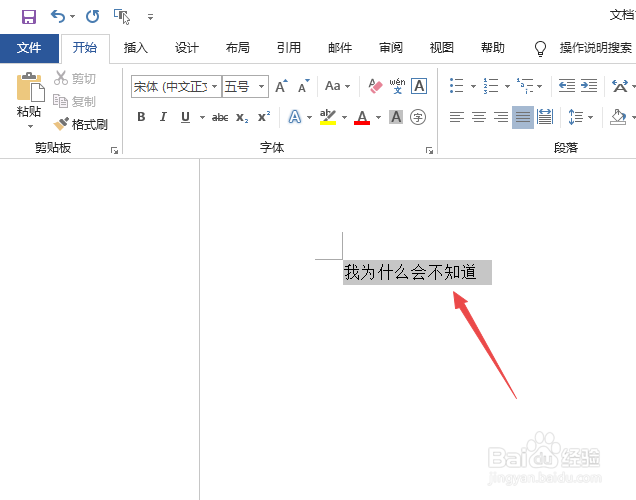The image size is (636, 500).
Task: Click selected text 我为什么会不知道
Action: [x=410, y=272]
